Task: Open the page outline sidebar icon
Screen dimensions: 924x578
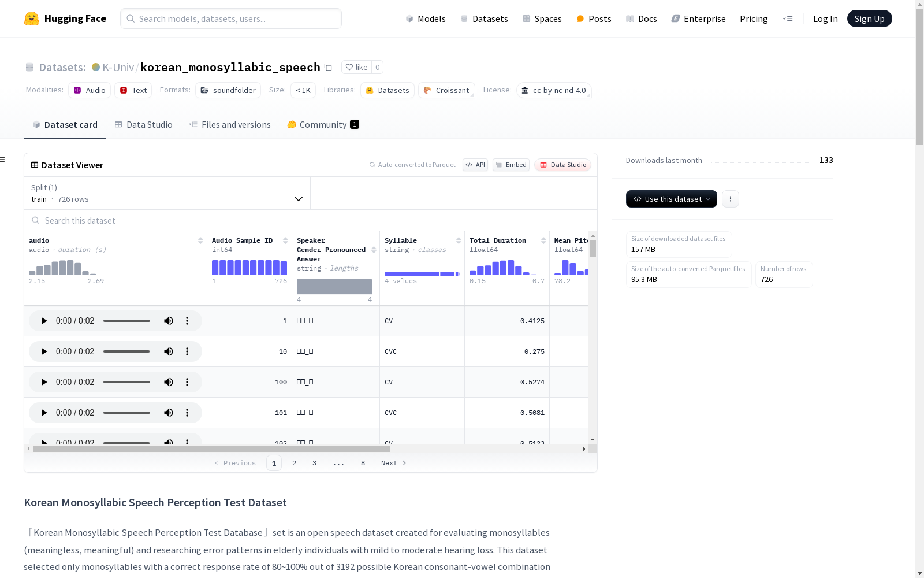Action: [3, 160]
